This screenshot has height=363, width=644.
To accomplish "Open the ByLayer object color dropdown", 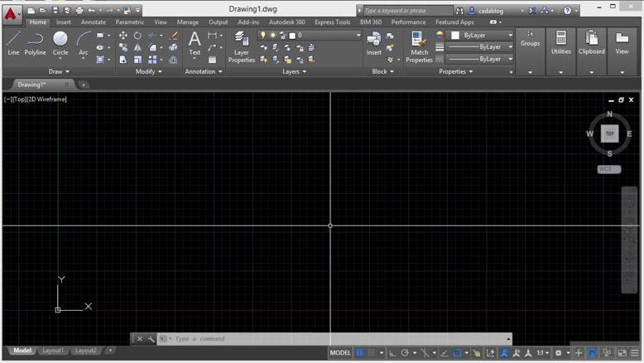I will 482,36.
